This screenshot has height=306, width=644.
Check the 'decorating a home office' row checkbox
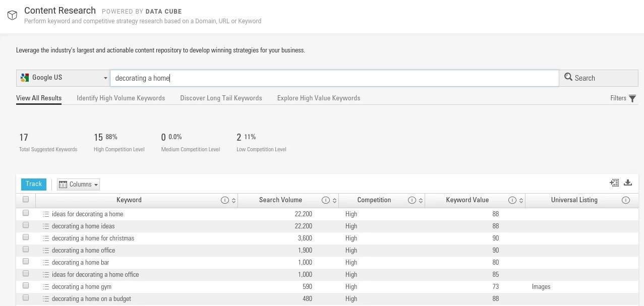(x=26, y=250)
